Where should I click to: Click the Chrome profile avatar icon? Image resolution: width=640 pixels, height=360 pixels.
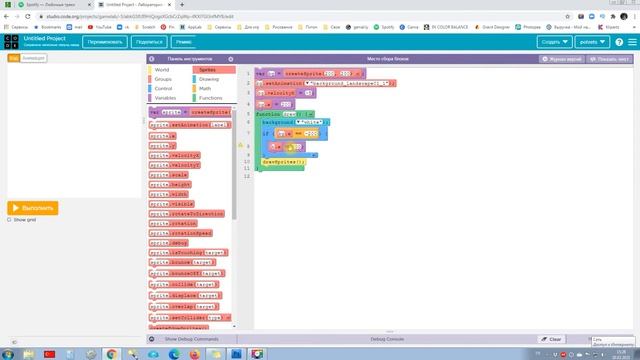pos(624,16)
